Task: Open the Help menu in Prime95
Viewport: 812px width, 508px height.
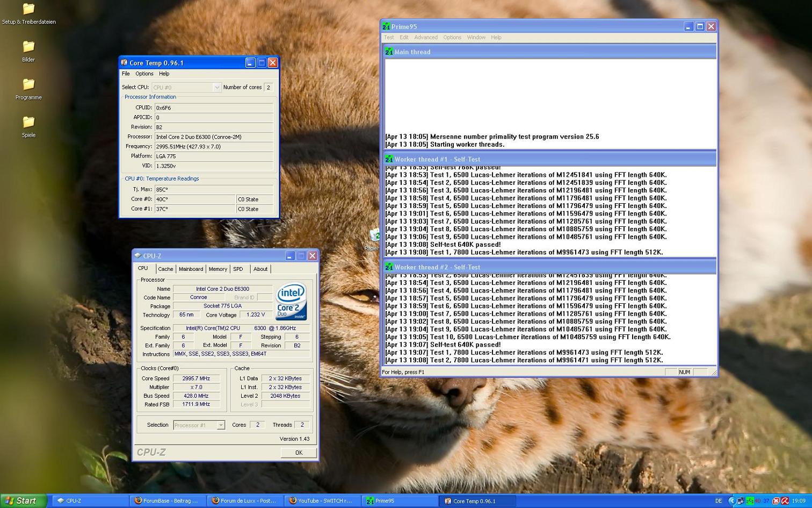Action: point(496,37)
